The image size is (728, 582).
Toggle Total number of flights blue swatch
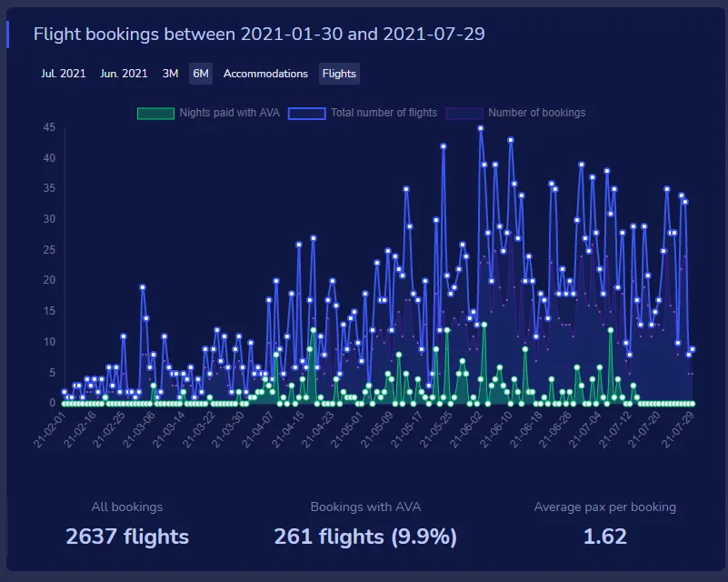click(306, 114)
